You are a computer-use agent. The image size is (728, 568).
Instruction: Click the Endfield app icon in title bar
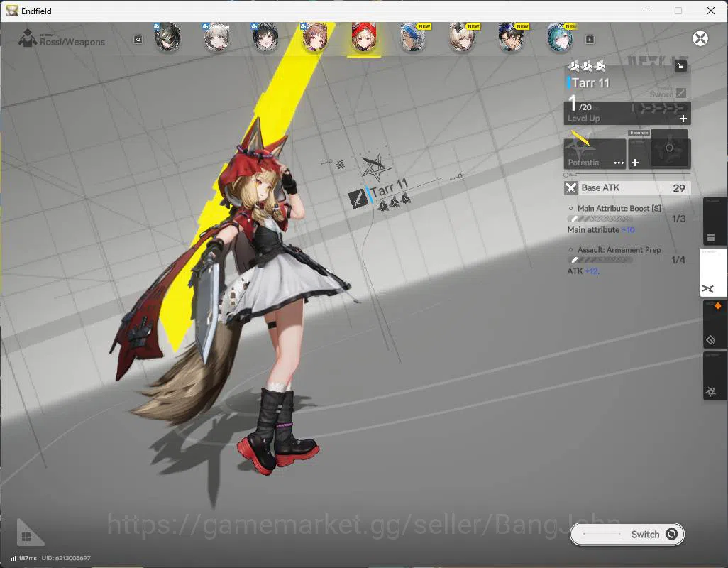[12, 11]
